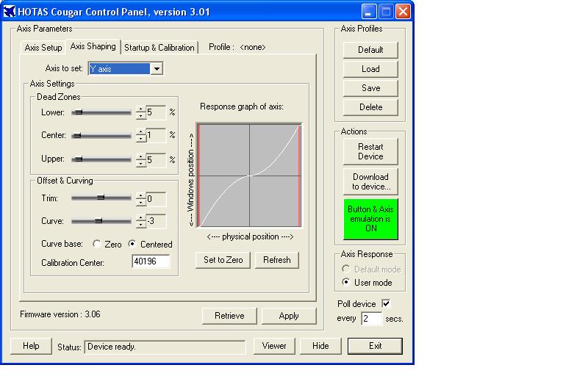
Task: Click the Upper dead zone slider thumb
Action: [78, 159]
